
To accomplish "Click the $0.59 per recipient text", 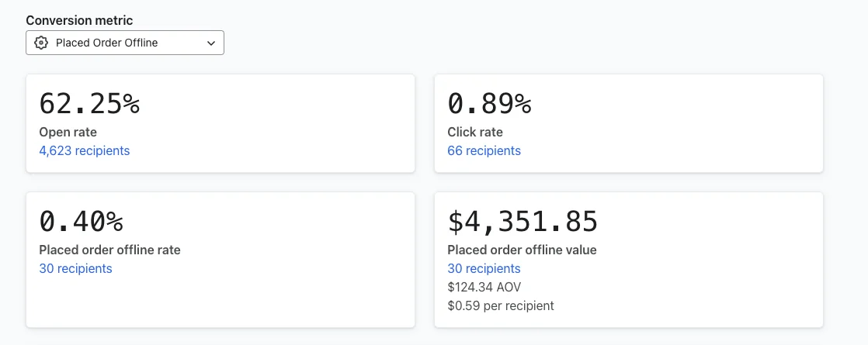I will [x=501, y=305].
